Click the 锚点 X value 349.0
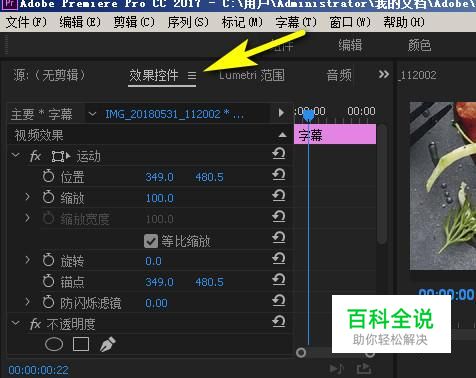This screenshot has height=378, width=476. click(159, 282)
